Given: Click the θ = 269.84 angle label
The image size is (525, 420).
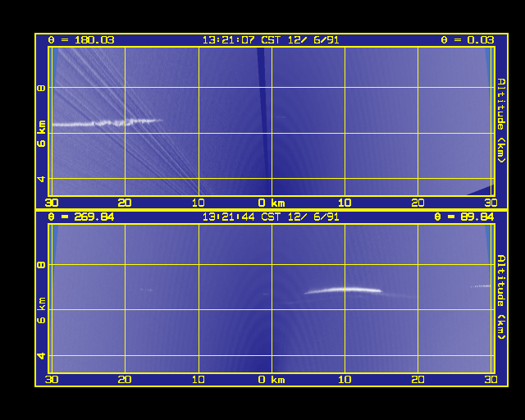Looking at the screenshot, I should pos(81,217).
